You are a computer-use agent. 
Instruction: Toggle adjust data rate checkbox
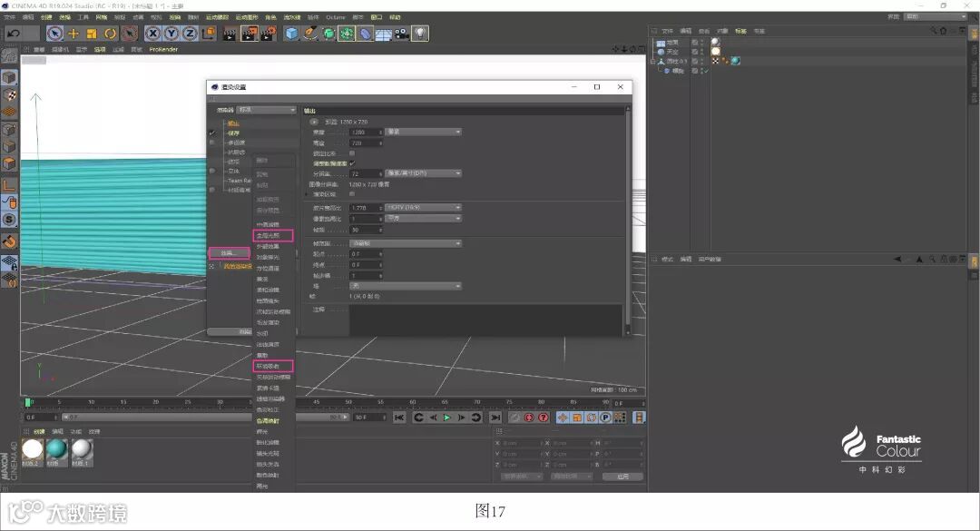point(352,163)
